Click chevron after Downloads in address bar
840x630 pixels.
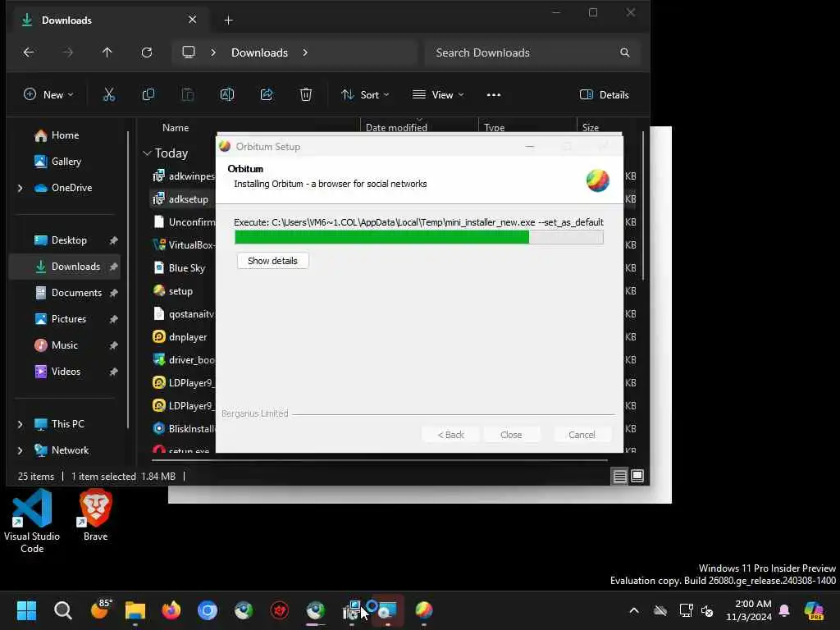[x=305, y=52]
